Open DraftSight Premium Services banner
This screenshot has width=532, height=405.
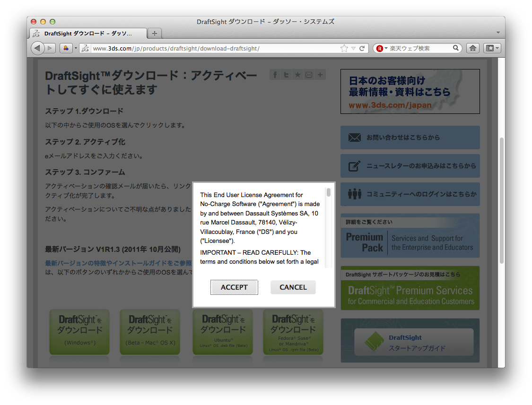click(x=410, y=288)
